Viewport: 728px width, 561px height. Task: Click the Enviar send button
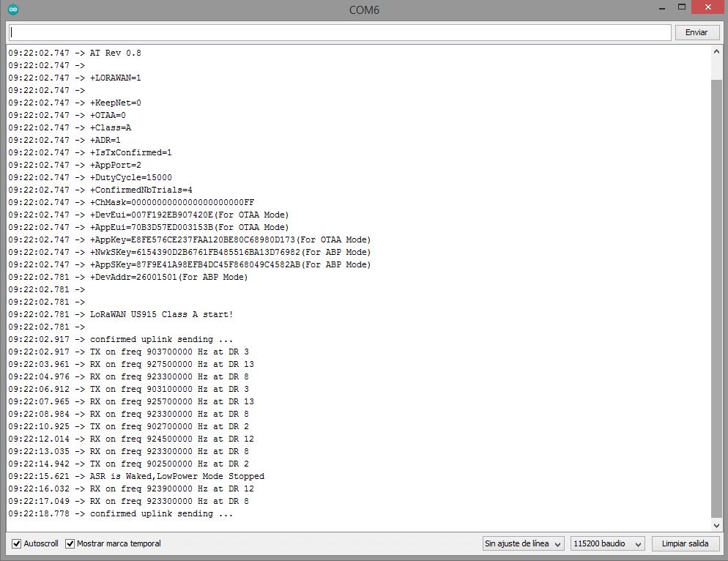(697, 32)
